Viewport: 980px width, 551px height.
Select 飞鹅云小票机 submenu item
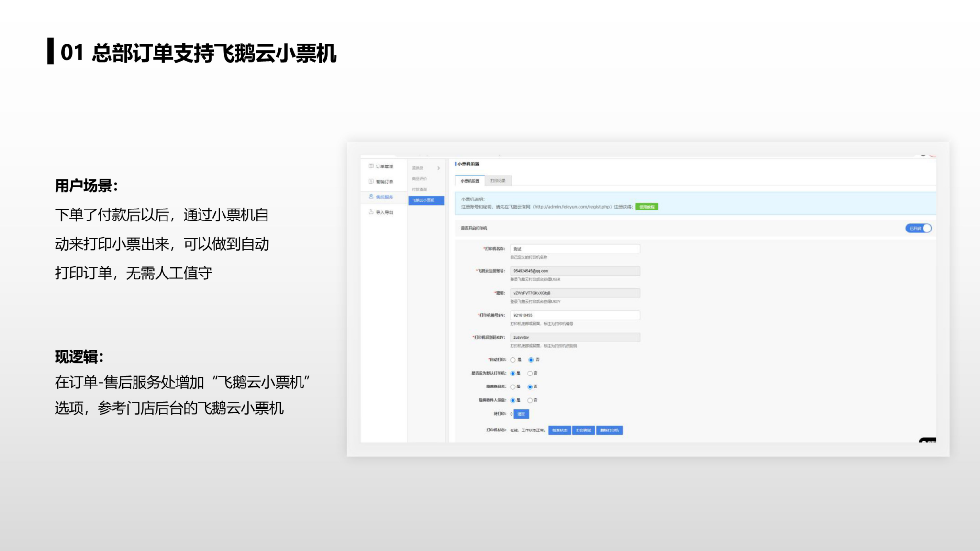[425, 200]
